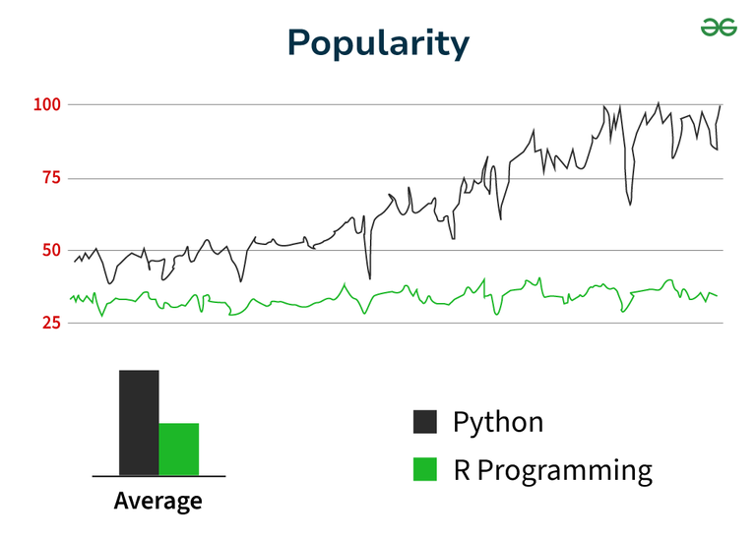The image size is (756, 540).
Task: Click the Popularity chart title
Action: [378, 43]
